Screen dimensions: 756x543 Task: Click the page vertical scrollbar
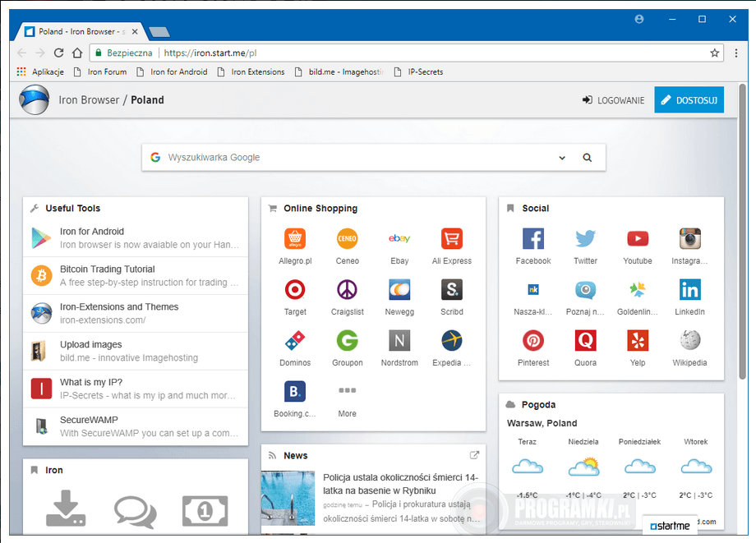coord(743,232)
